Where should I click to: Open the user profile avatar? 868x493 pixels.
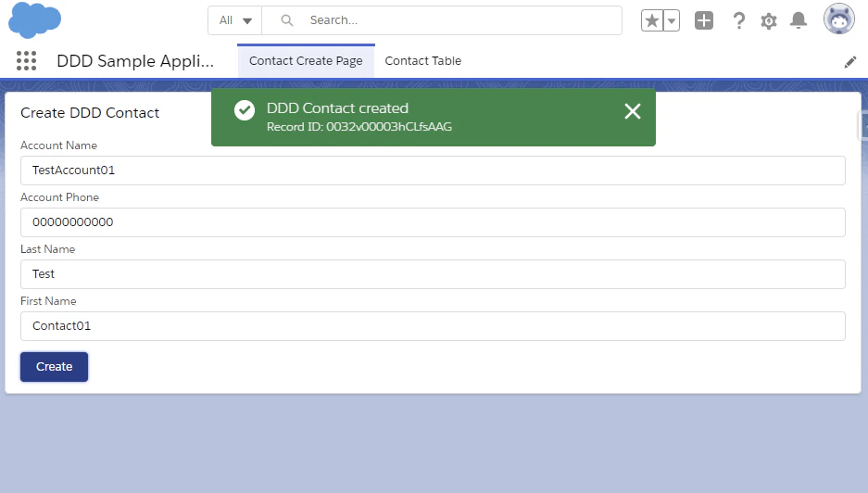(x=838, y=19)
